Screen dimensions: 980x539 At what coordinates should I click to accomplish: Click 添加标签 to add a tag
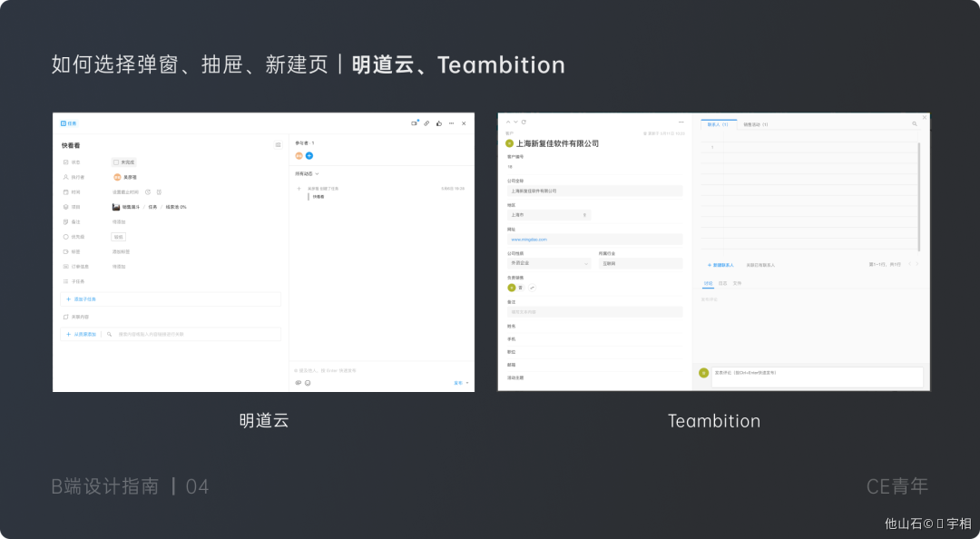click(122, 252)
